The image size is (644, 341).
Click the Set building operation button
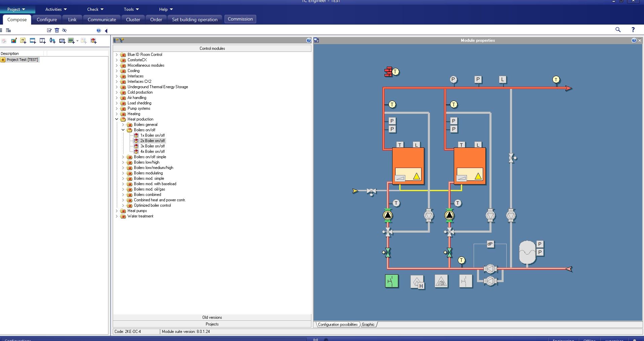(x=195, y=19)
